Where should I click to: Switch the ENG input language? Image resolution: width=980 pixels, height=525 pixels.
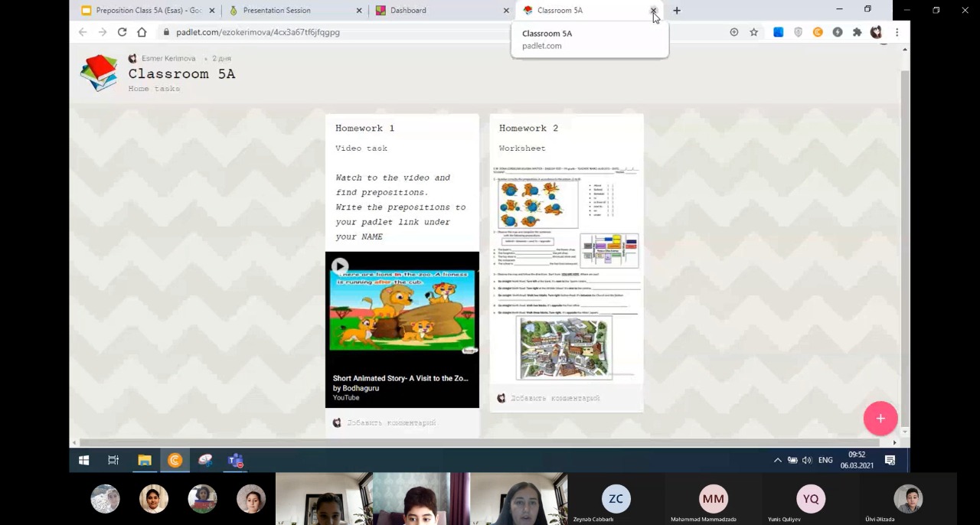coord(825,460)
